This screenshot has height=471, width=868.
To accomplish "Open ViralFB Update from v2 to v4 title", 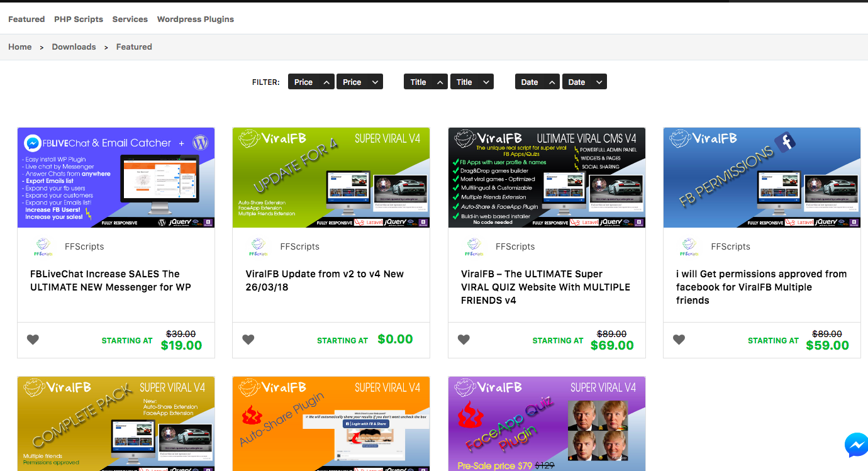I will (325, 280).
